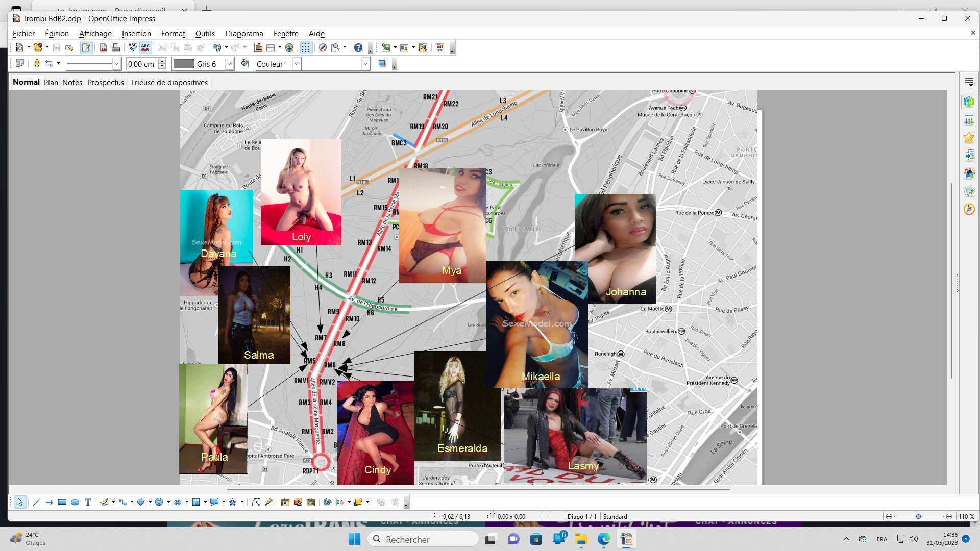
Task: Click the Export as PDF icon
Action: pyautogui.click(x=103, y=47)
